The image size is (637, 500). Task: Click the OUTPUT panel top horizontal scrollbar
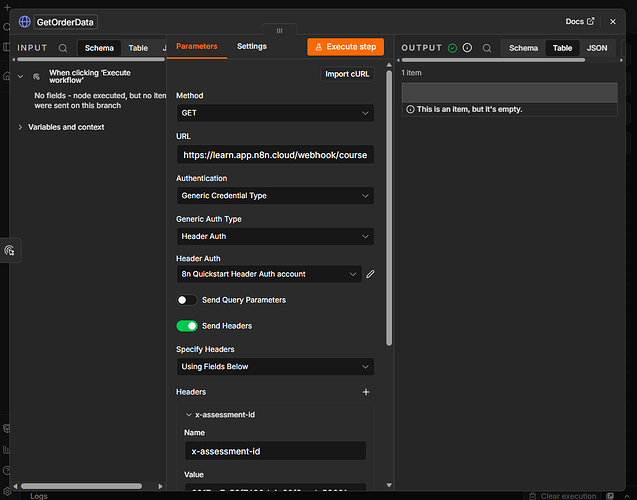click(x=493, y=60)
